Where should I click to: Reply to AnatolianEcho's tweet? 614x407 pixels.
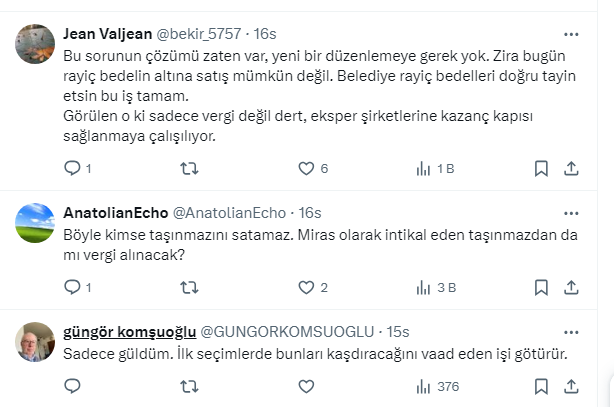72,287
